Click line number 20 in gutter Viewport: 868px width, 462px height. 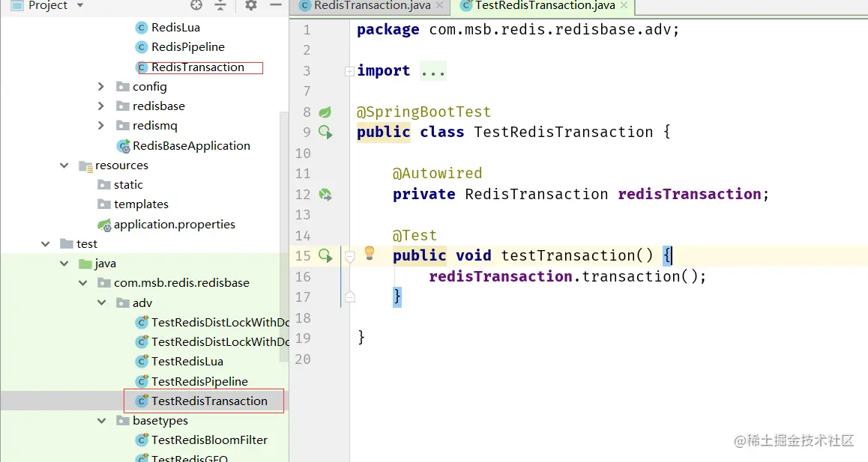(303, 359)
